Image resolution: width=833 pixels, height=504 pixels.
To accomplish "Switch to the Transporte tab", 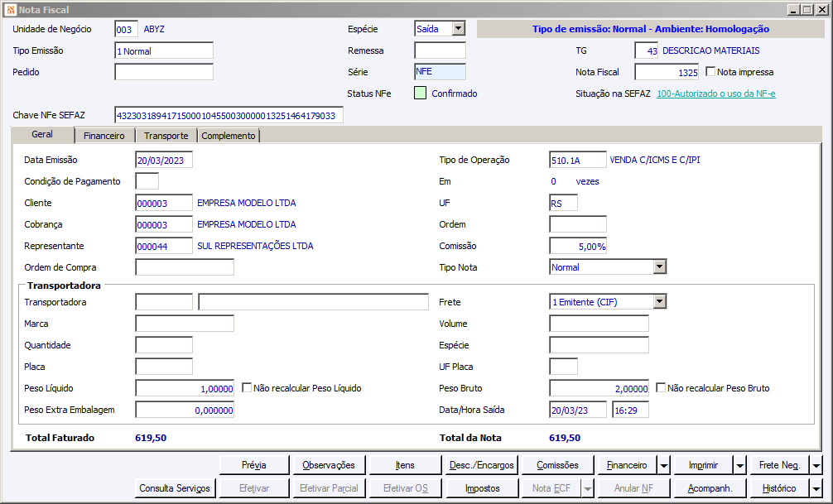I will 166,136.
